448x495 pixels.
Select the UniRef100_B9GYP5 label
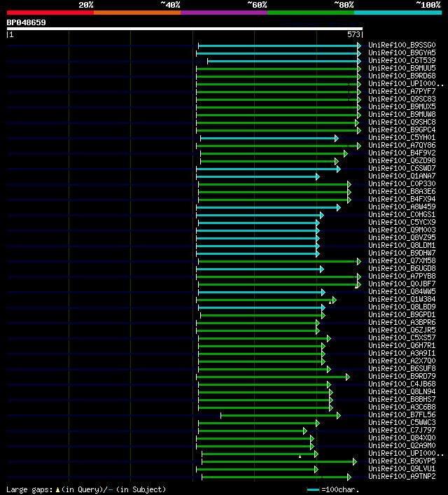402,461
